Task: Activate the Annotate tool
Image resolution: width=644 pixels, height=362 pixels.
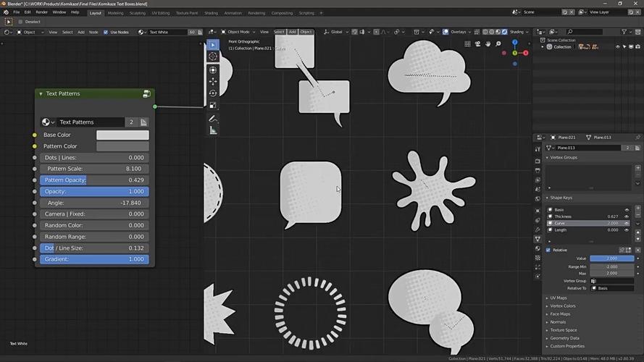Action: [x=213, y=119]
